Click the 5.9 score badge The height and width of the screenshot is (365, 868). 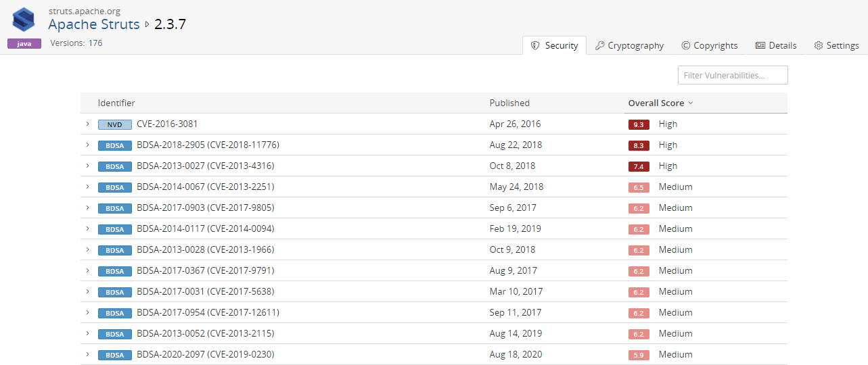point(639,355)
